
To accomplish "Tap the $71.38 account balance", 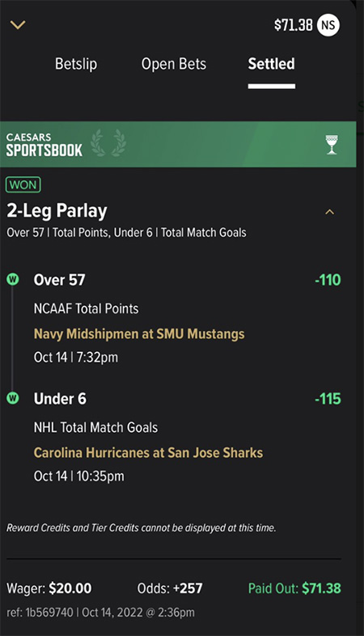I will (x=293, y=25).
